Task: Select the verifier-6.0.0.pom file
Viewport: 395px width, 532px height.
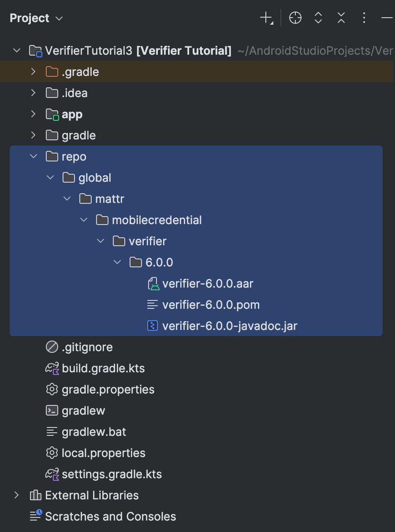Action: tap(211, 305)
